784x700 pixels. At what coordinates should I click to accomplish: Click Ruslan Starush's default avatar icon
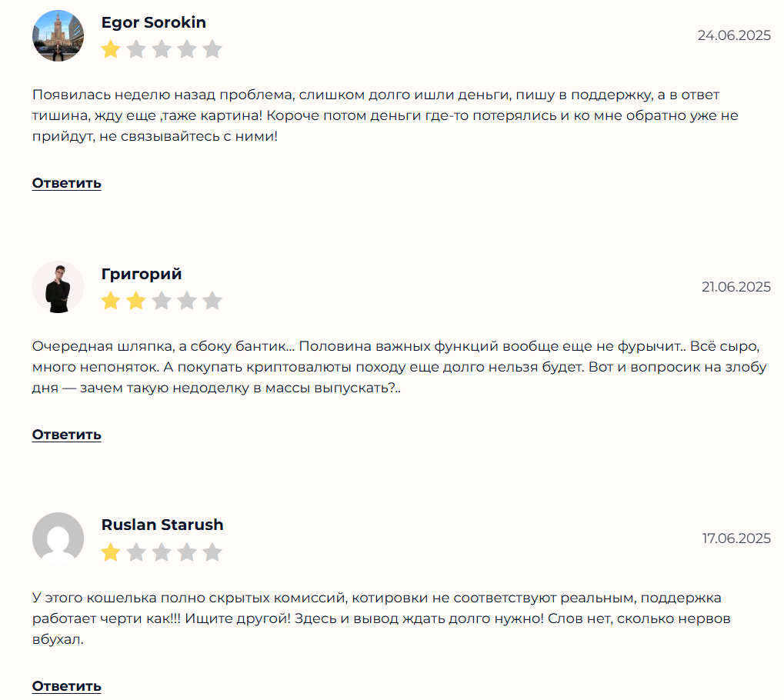coord(58,538)
